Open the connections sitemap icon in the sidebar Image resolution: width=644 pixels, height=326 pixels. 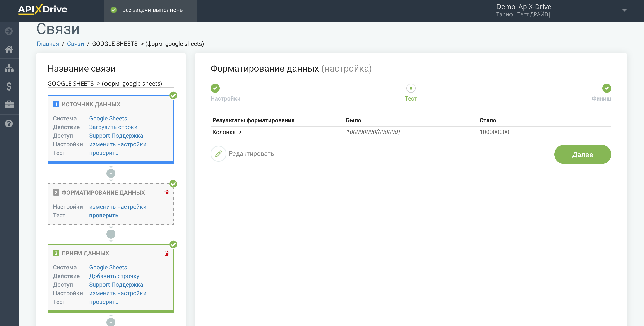coord(9,68)
